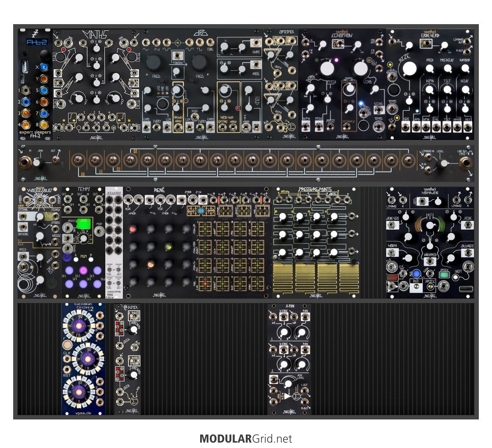The width and height of the screenshot is (492, 448).
Task: Click the red-lit knob on René
Action: [133, 228]
